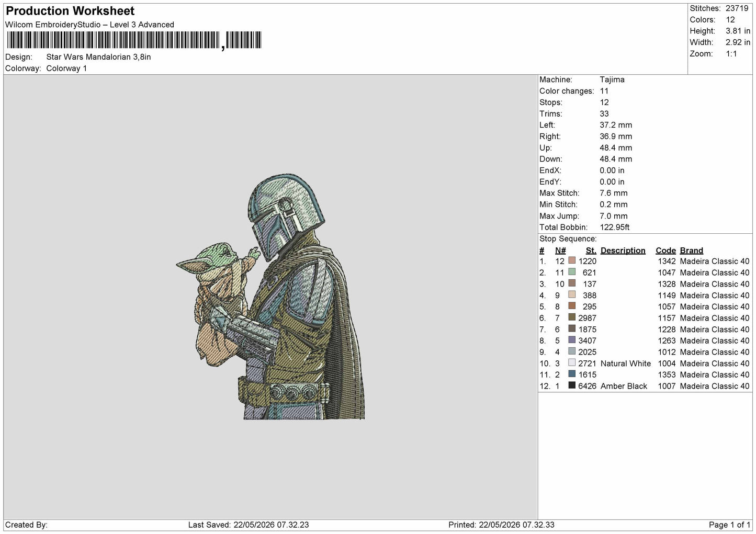Click thread code 1012
756x534 pixels.
click(x=667, y=352)
